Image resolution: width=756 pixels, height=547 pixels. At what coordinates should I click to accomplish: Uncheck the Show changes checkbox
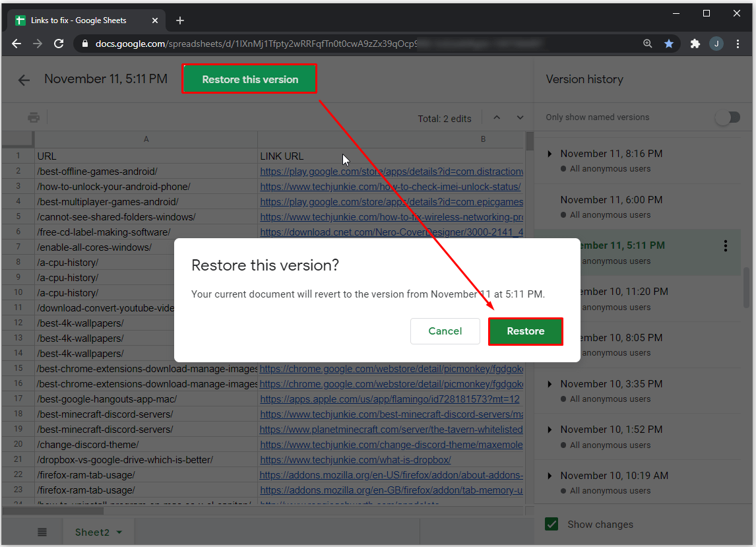(551, 525)
